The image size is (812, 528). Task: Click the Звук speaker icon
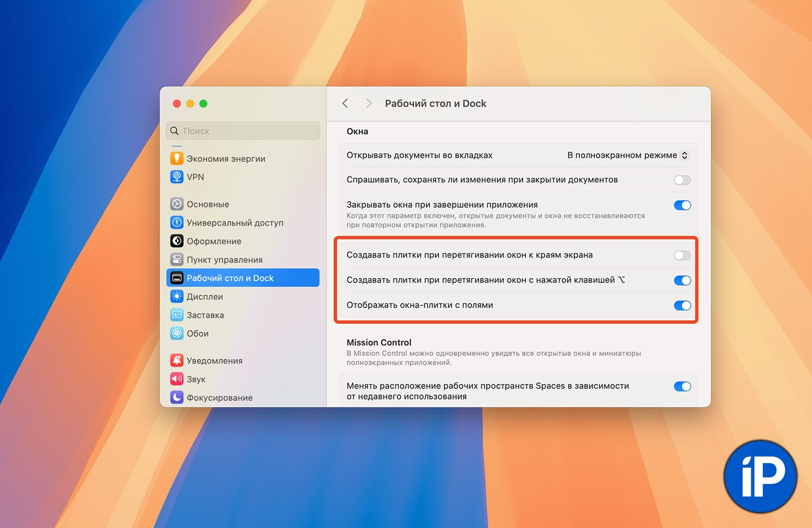[x=177, y=379]
